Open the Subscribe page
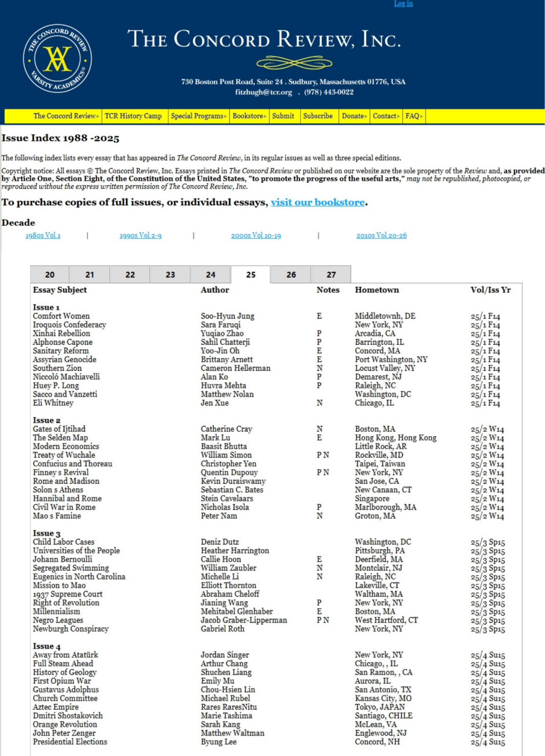This screenshot has height=756, width=545. (318, 116)
